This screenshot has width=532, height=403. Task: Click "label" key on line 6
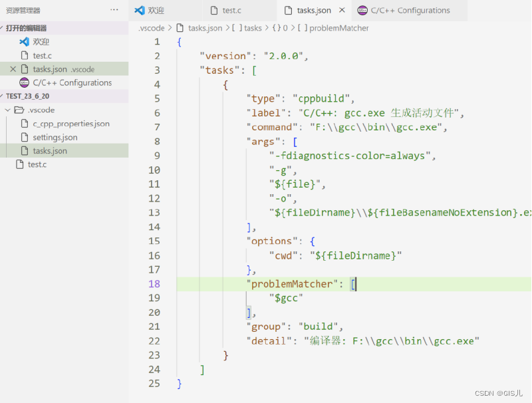266,113
